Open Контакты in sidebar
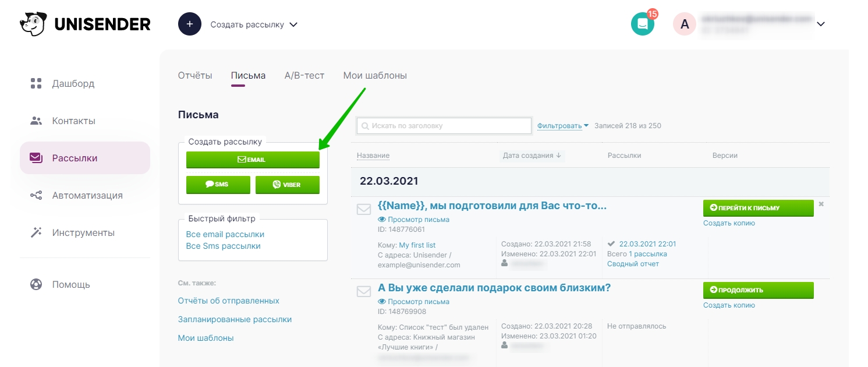 (85, 121)
